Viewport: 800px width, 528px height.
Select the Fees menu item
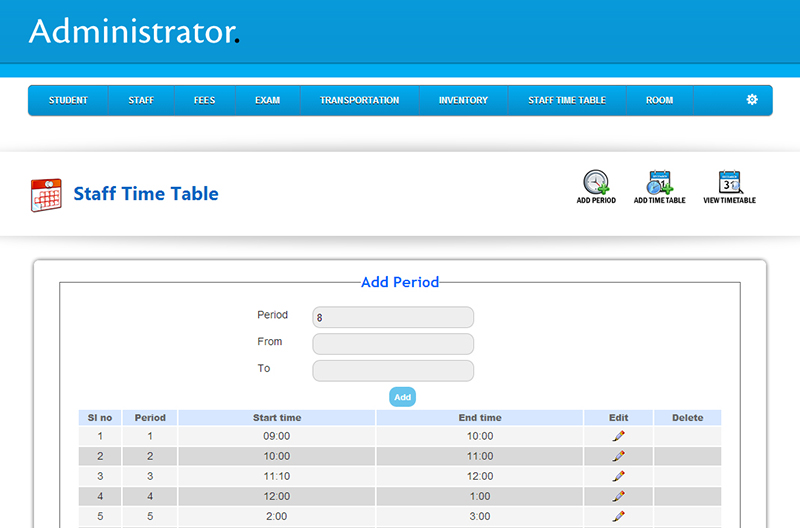[x=204, y=100]
